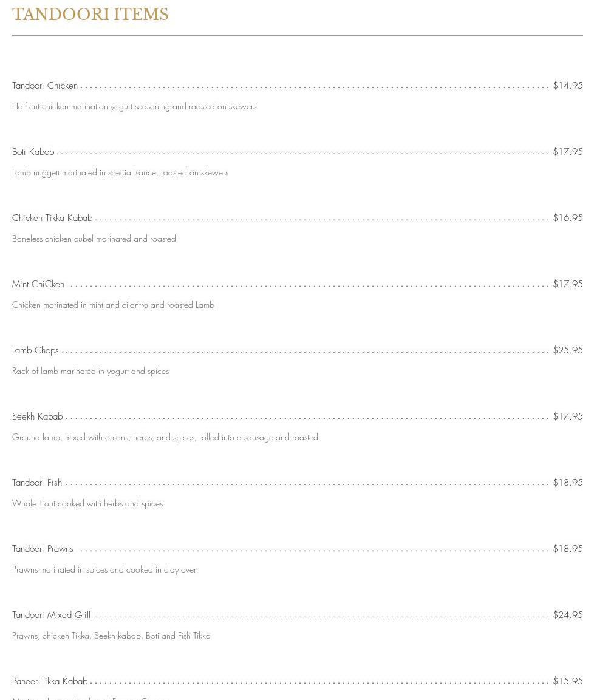Click the Mint ChiCken item name
Image resolution: width=594 pixels, height=700 pixels.
(38, 284)
